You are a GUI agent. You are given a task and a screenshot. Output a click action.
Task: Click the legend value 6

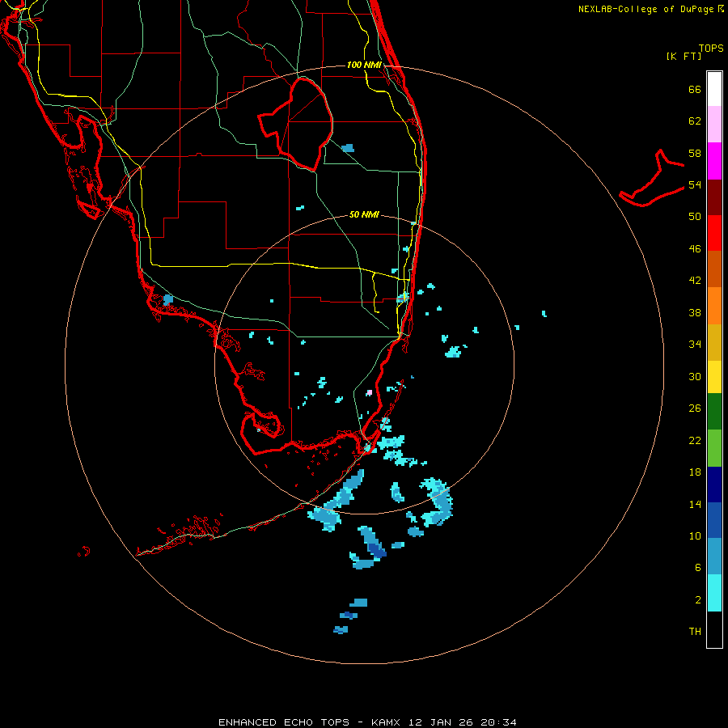tap(698, 568)
